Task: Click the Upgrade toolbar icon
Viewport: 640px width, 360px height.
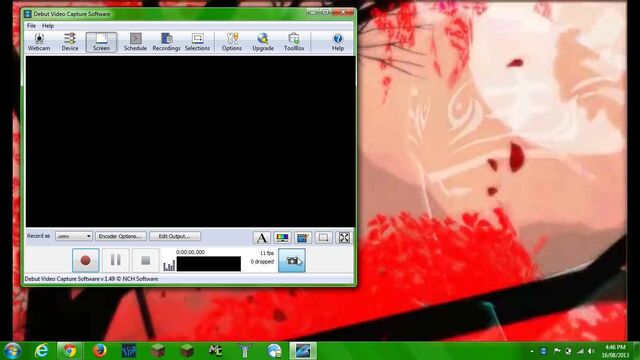Action: [263, 42]
